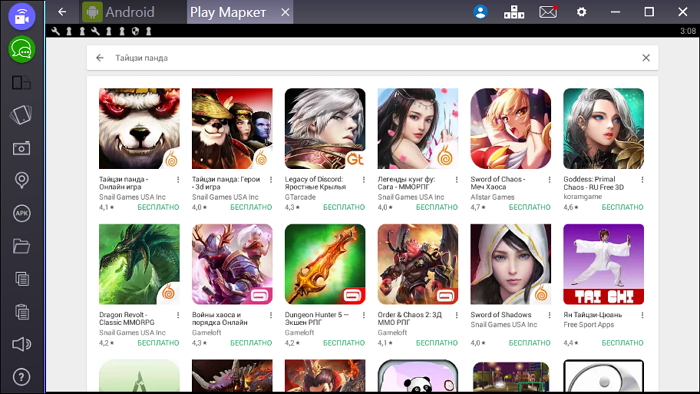Open options menu for Legacy of Discord

[x=364, y=180]
